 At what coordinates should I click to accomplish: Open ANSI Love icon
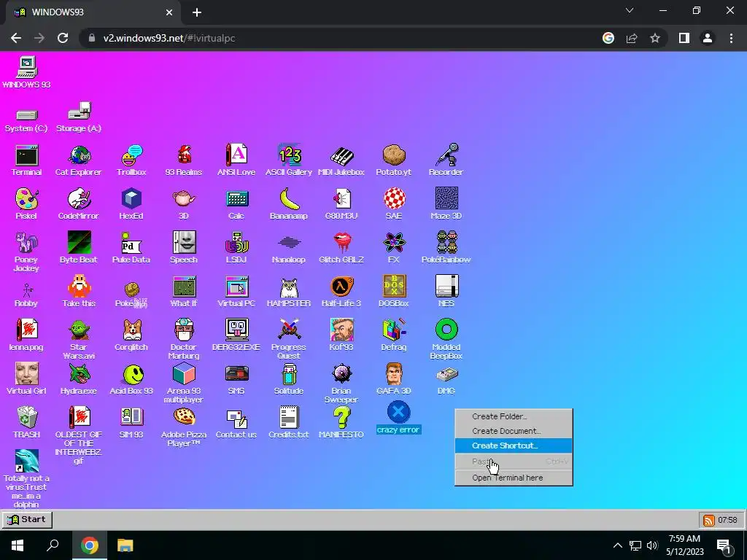pyautogui.click(x=236, y=160)
